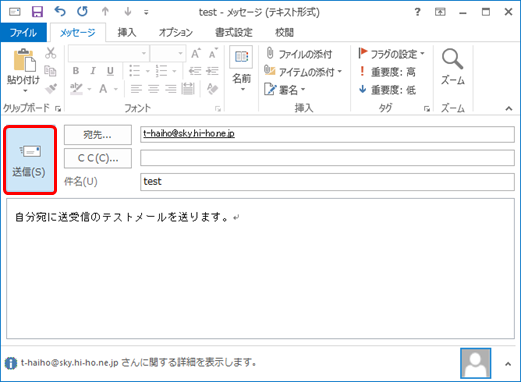Image resolution: width=521 pixels, height=382 pixels.
Task: Open the 書式設定 tab
Action: (x=234, y=33)
